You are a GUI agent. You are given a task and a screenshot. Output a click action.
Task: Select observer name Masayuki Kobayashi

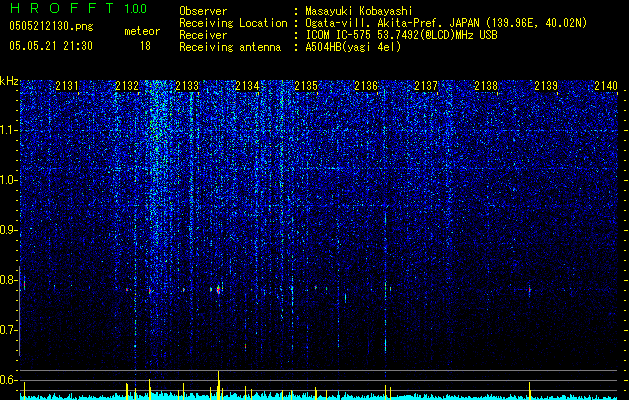click(359, 11)
